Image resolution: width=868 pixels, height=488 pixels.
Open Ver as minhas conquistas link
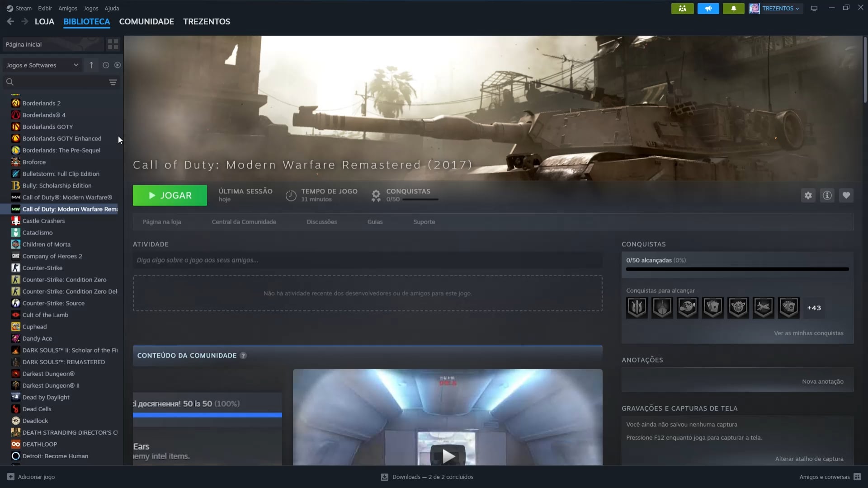[808, 333]
